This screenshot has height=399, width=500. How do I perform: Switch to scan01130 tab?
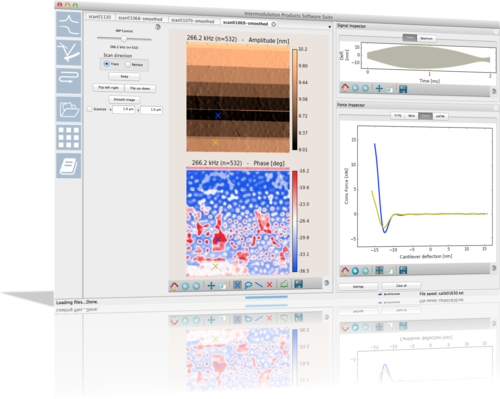pos(100,17)
